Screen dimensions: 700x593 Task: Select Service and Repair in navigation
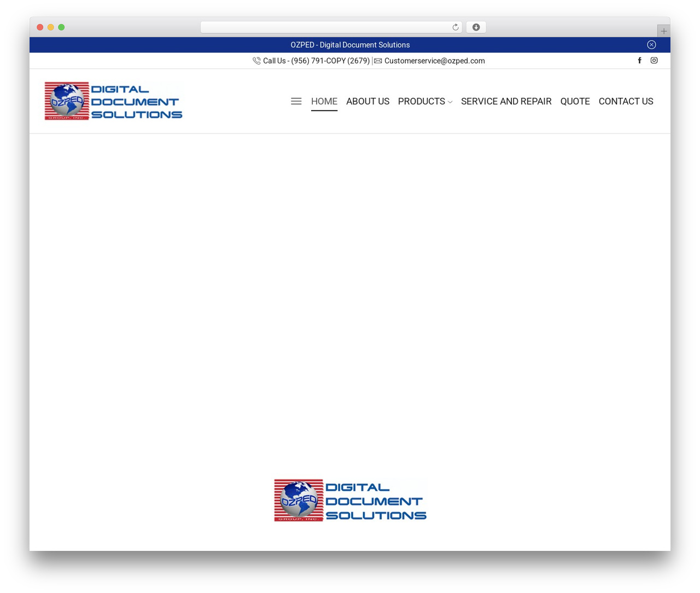pyautogui.click(x=506, y=101)
